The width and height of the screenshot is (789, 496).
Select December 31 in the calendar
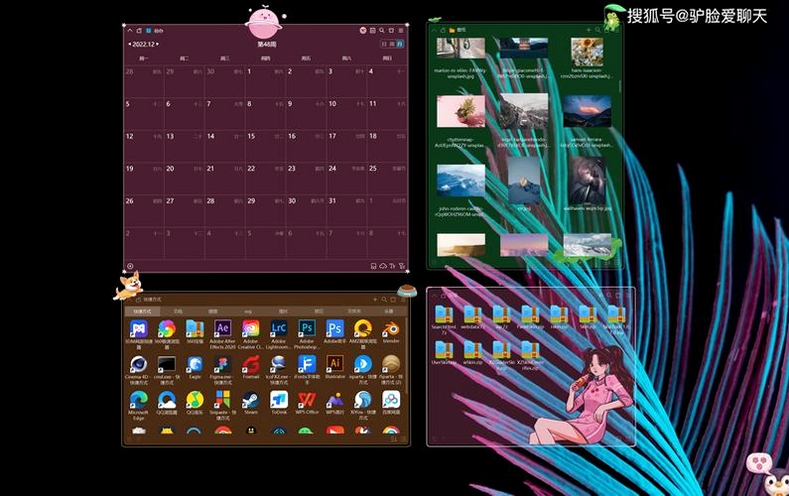[x=347, y=210]
